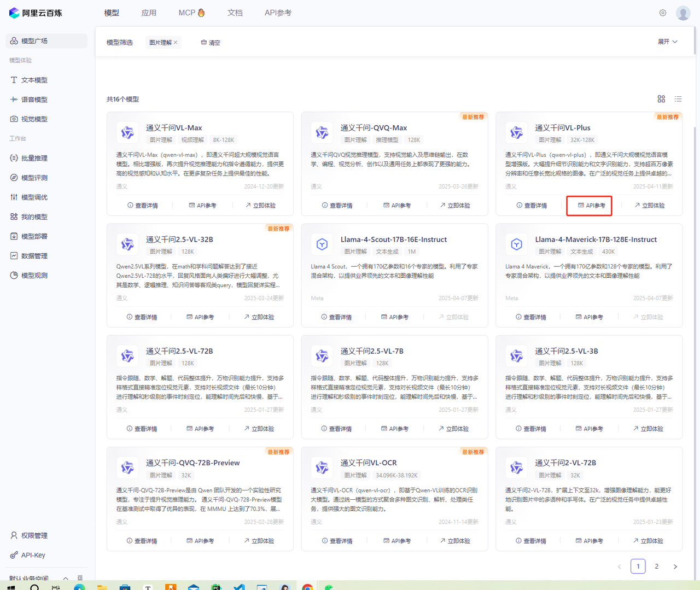700x590 pixels.
Task: Select the 应用 top navigation tab
Action: click(x=149, y=13)
